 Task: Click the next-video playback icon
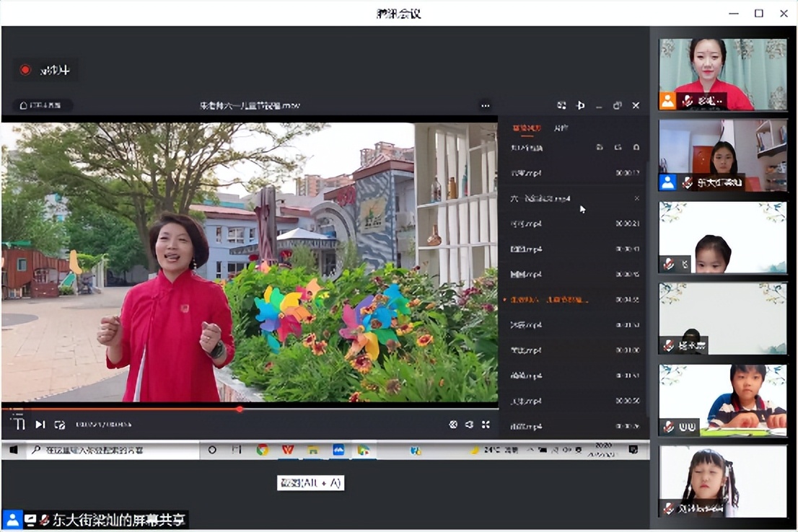pyautogui.click(x=39, y=425)
